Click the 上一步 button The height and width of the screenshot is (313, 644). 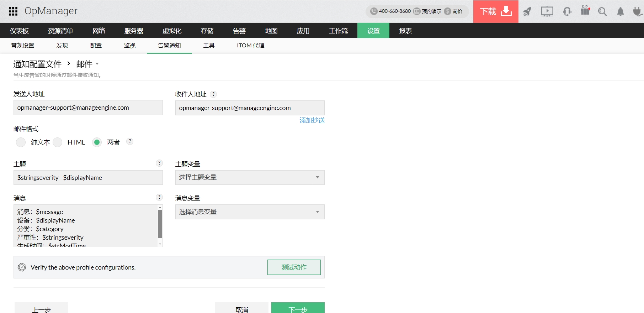coord(41,308)
